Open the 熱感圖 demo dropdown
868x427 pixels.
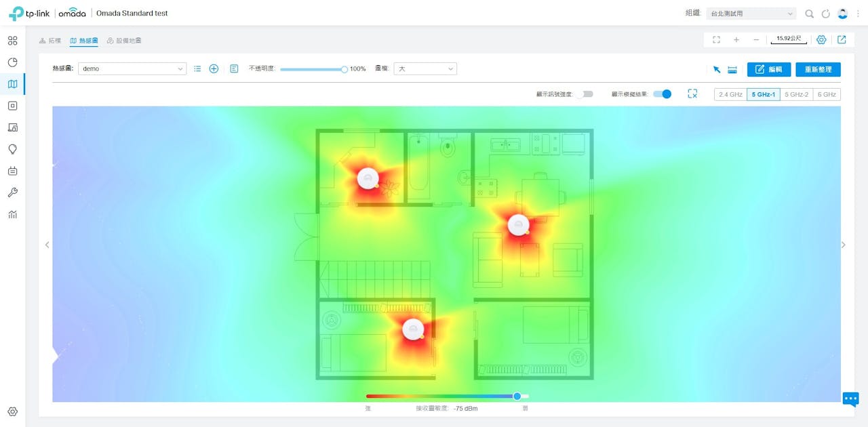tap(132, 68)
